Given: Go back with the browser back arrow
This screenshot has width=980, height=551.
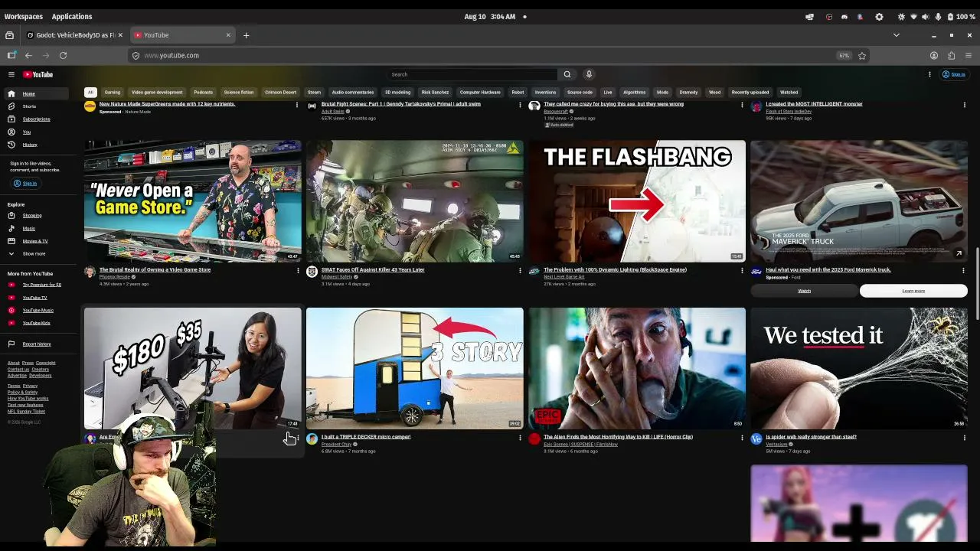Looking at the screenshot, I should tap(28, 55).
